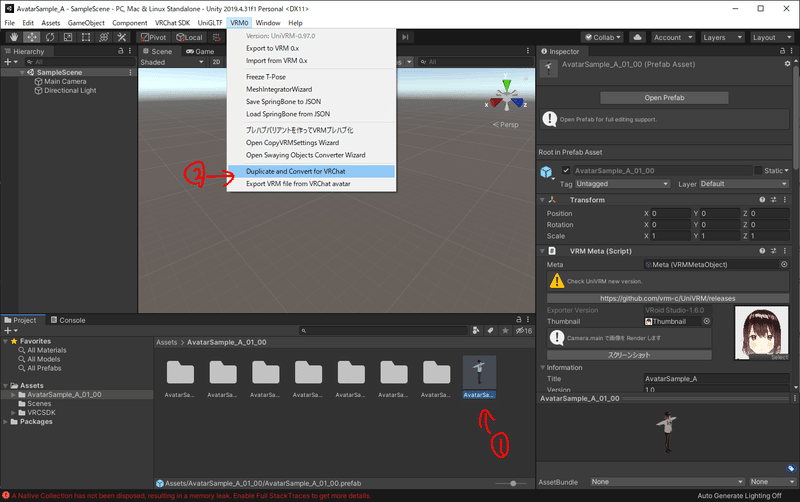Choose Export to VRM 0.x
Screen dimensions: 800x502
311,48
